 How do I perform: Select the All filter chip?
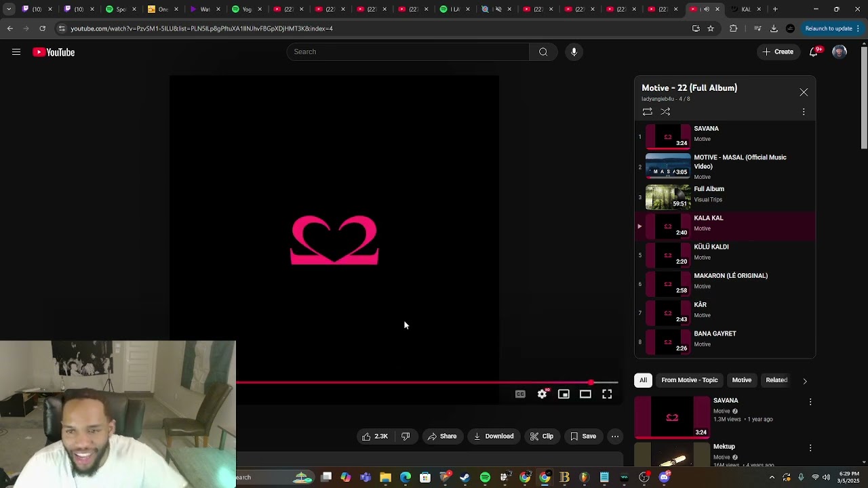[x=643, y=380]
